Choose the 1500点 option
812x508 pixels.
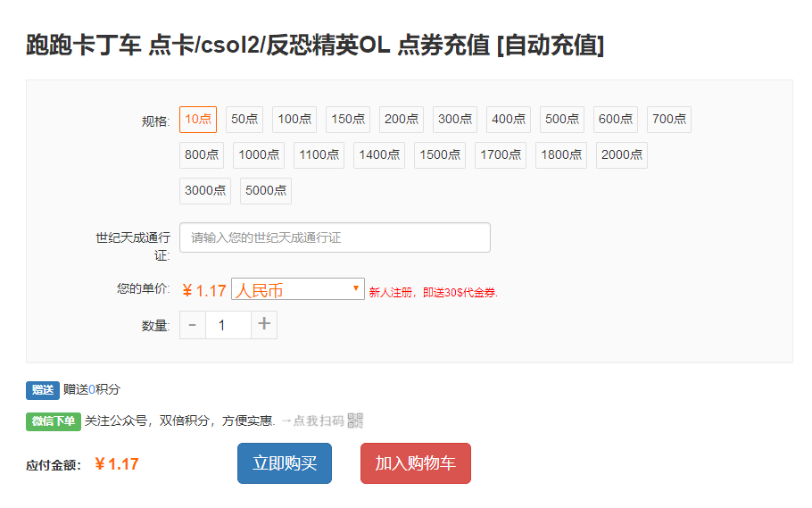click(x=440, y=155)
